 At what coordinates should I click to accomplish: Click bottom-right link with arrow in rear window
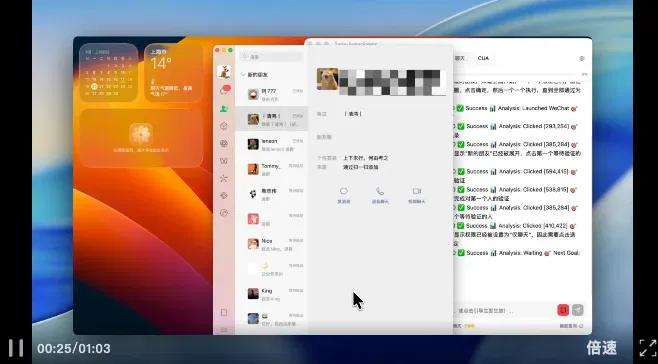point(571,326)
